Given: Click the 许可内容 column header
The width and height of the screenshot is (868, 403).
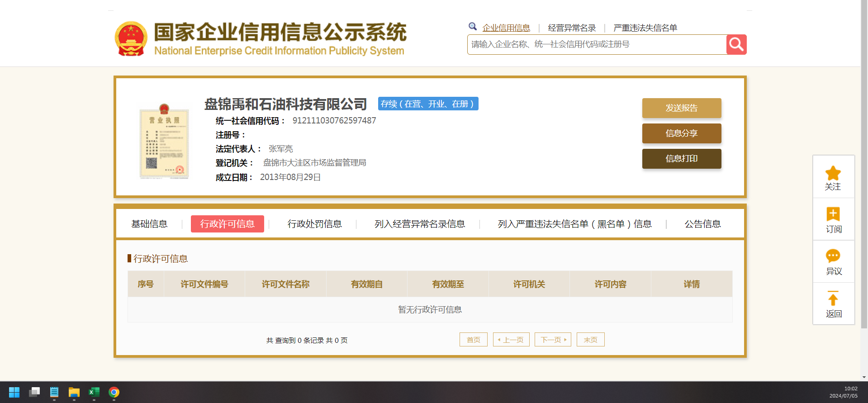Looking at the screenshot, I should (x=611, y=284).
